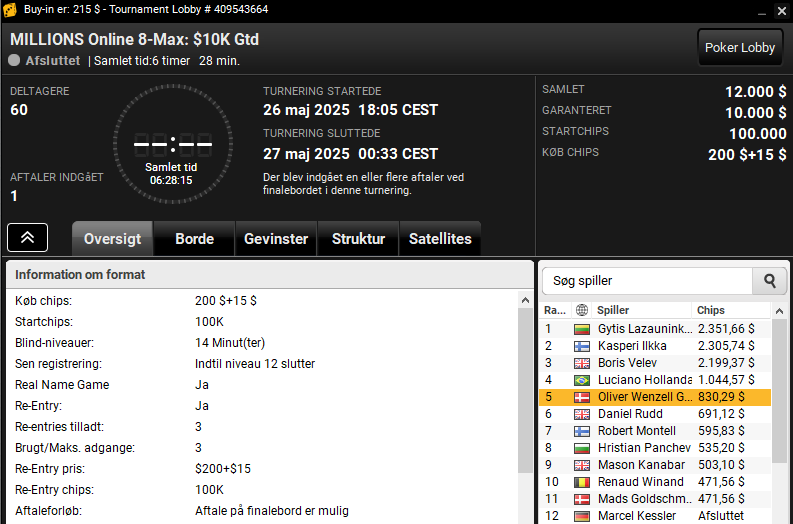Click the format info scrollbar thumb
Image resolution: width=793 pixels, height=524 pixels.
coord(525,390)
